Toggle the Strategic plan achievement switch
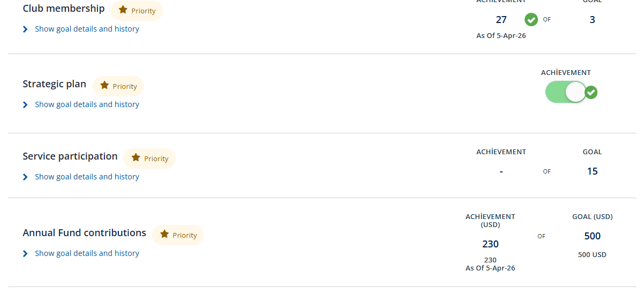 [566, 92]
